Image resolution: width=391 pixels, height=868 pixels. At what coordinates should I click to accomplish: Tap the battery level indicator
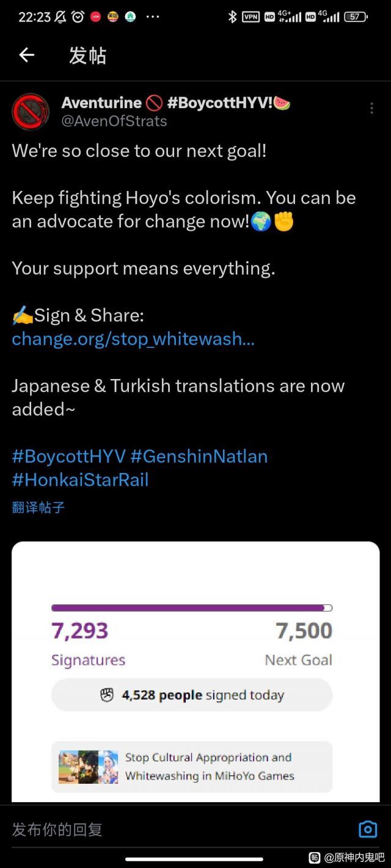coord(356,17)
